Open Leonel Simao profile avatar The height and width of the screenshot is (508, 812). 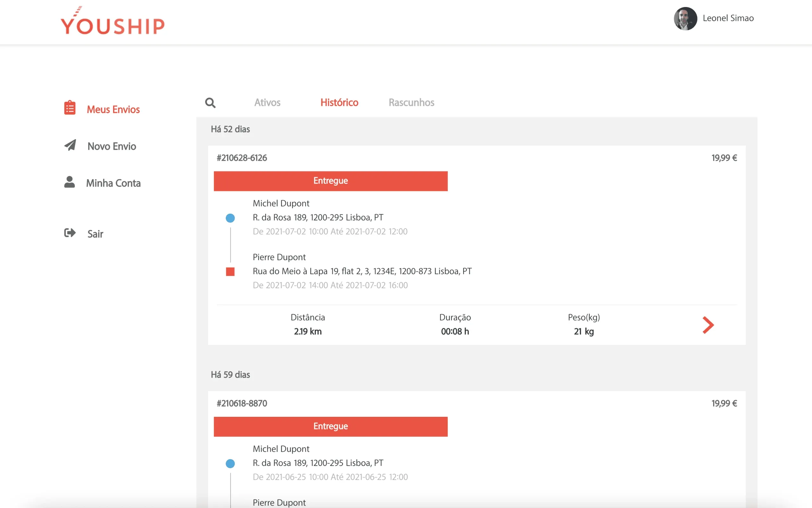tap(685, 18)
